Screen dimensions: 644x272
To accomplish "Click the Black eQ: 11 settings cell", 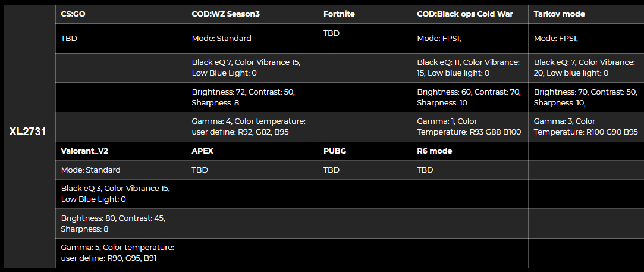I will [x=468, y=67].
